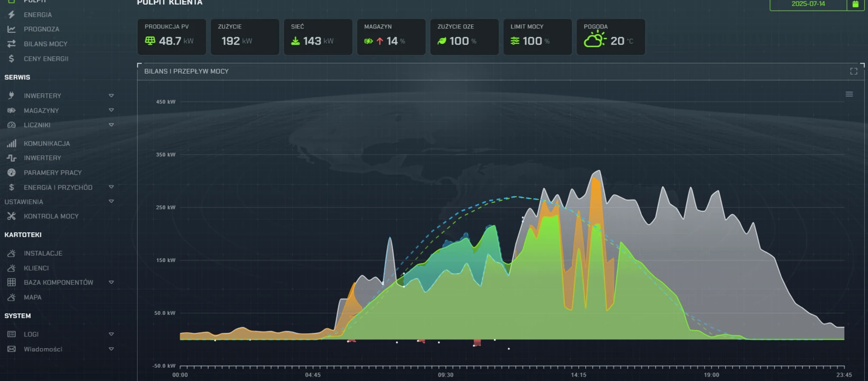868x381 pixels.
Task: Open the Prognoza sidebar item
Action: (41, 29)
